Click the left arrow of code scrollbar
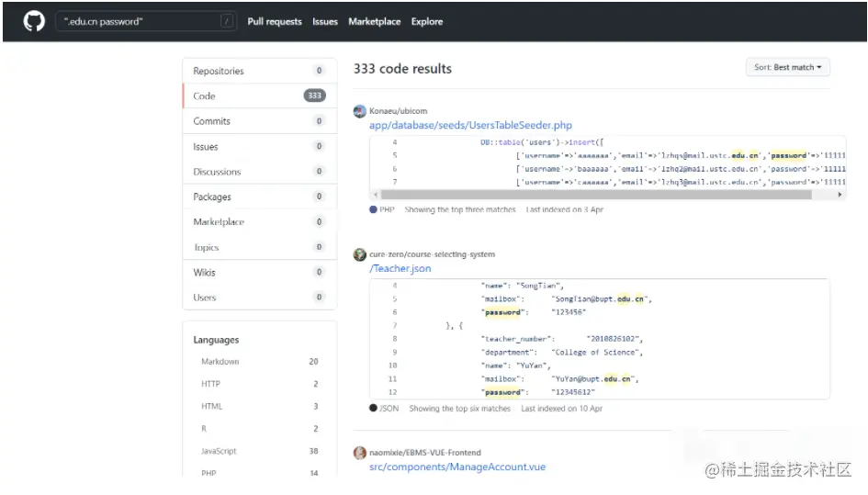868x495 pixels. click(376, 195)
